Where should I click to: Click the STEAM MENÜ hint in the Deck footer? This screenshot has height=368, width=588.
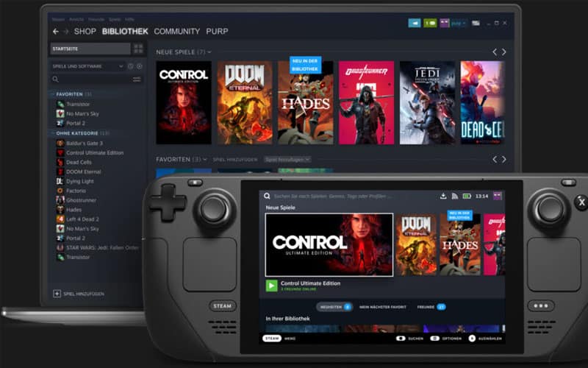[x=279, y=339]
